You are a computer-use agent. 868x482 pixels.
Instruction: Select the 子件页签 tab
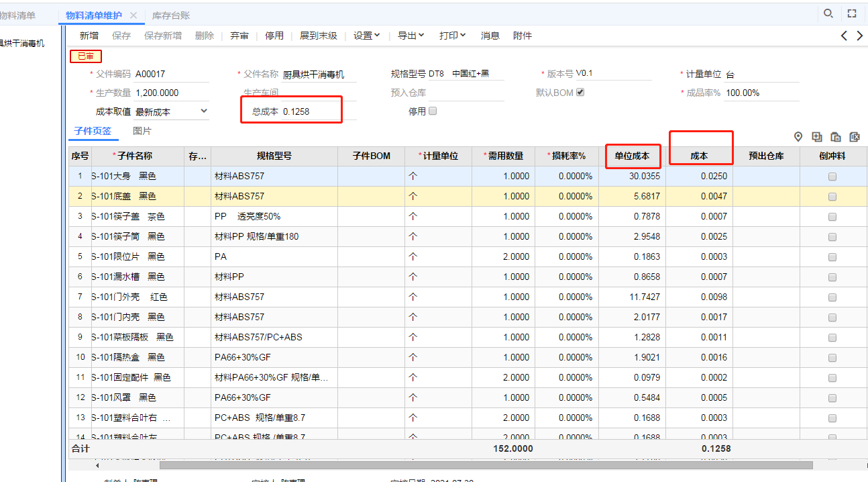point(93,131)
